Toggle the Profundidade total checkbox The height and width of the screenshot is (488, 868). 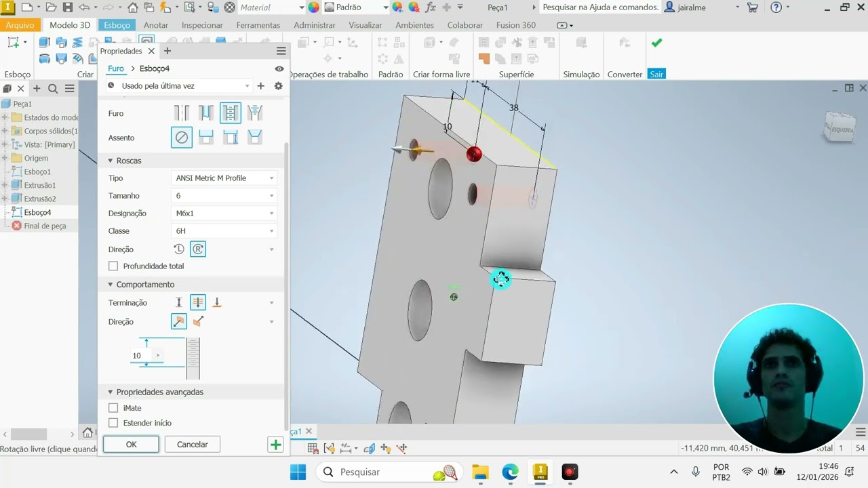pos(113,266)
